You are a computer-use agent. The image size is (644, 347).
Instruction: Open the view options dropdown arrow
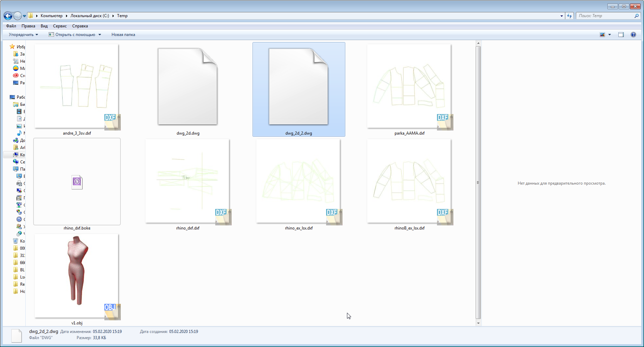609,35
